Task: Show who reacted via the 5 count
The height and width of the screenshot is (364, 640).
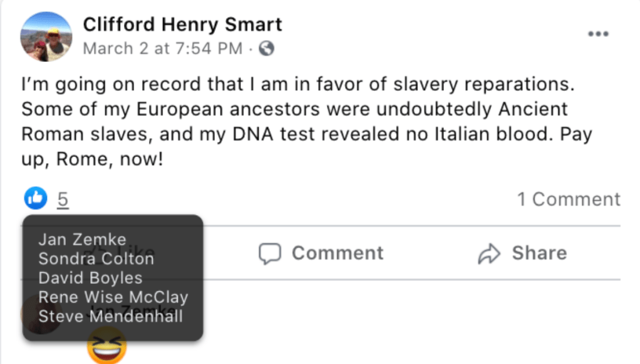Action: coord(63,200)
